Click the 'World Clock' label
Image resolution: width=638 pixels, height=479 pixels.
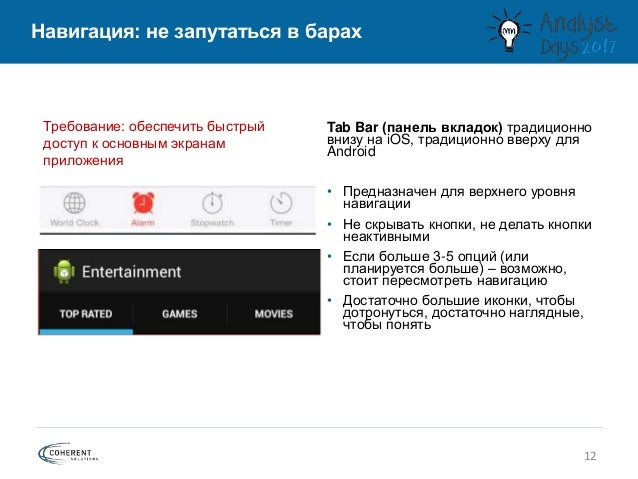click(x=74, y=223)
